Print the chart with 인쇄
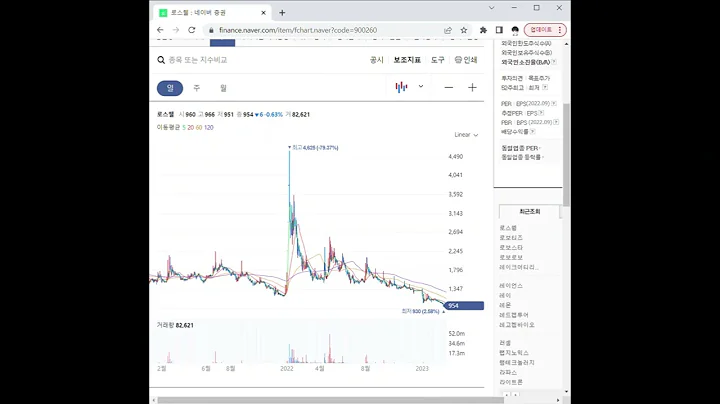The height and width of the screenshot is (404, 720). click(x=466, y=60)
